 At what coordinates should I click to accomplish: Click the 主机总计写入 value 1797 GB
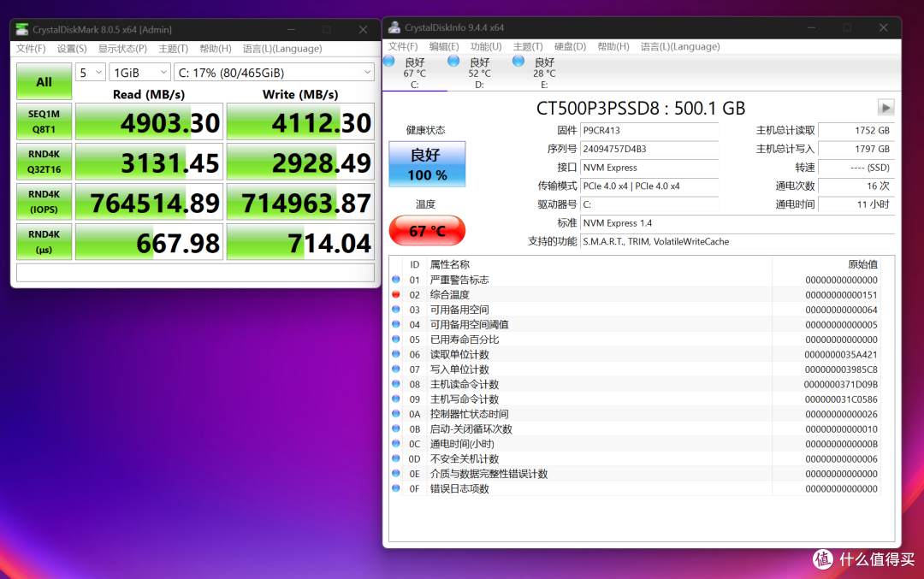click(856, 149)
